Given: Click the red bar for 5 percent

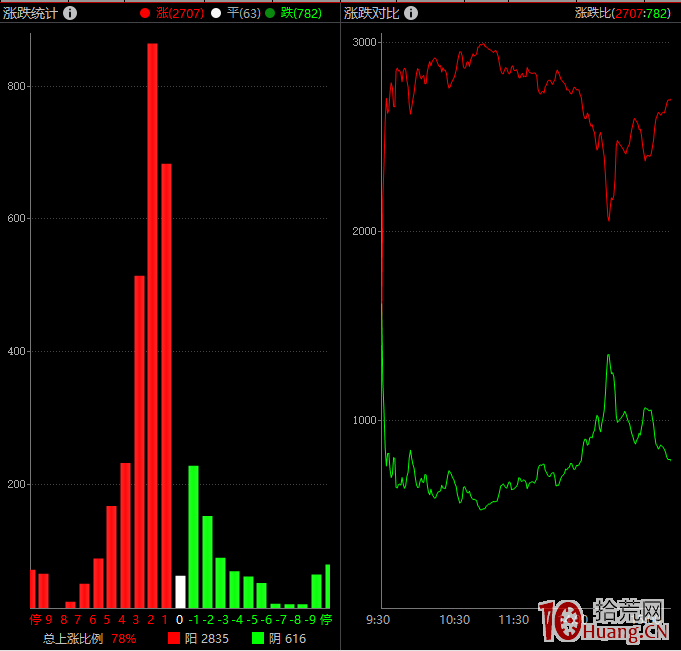Looking at the screenshot, I should click(x=112, y=557).
